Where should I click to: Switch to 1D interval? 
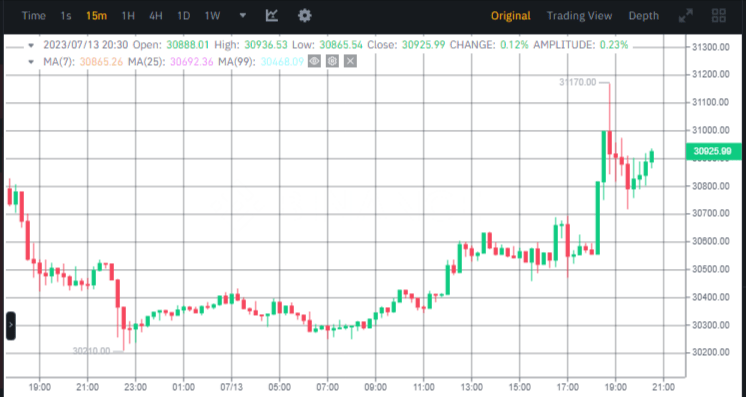[183, 16]
